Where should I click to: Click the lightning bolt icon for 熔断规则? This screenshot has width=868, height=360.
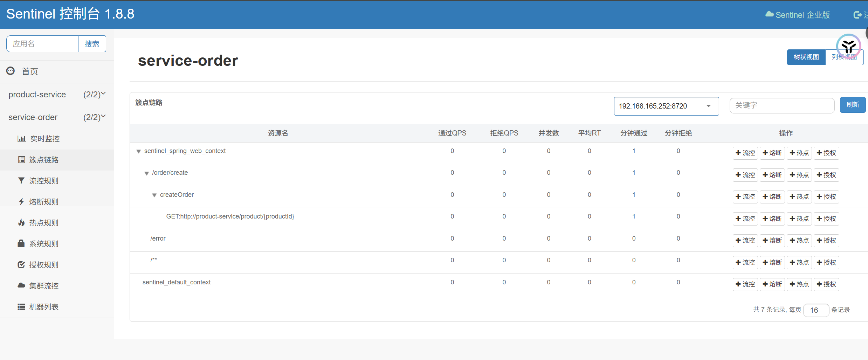coord(21,202)
